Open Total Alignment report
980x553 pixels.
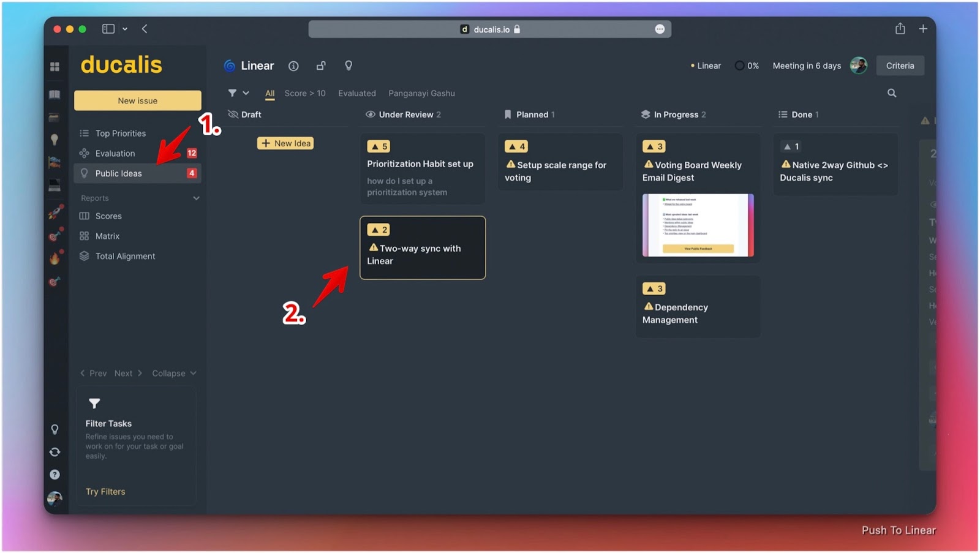point(125,256)
